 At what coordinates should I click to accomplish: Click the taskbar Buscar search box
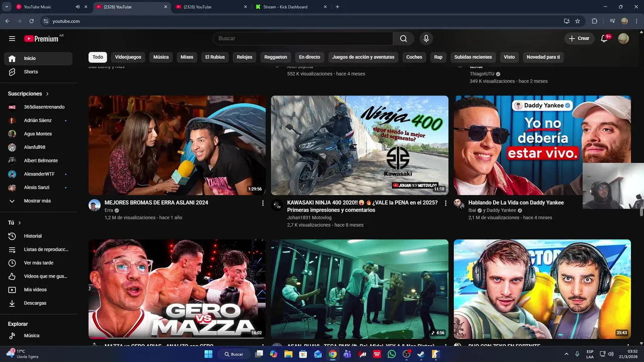tap(233, 354)
